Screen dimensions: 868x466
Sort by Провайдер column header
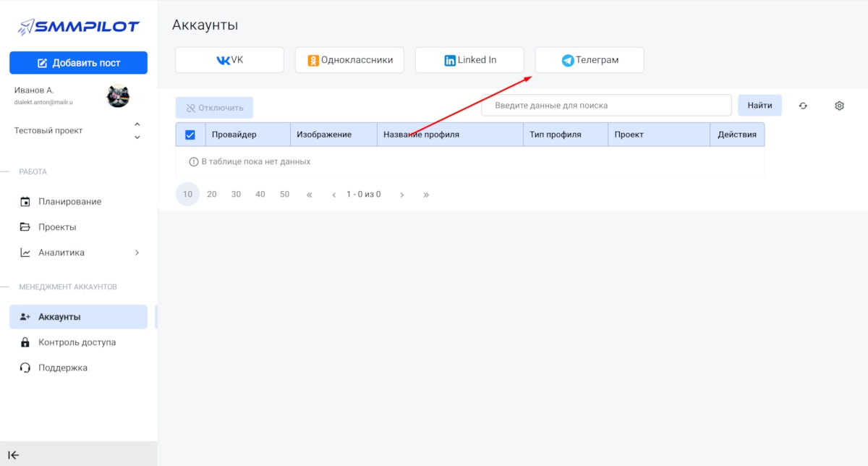point(248,135)
